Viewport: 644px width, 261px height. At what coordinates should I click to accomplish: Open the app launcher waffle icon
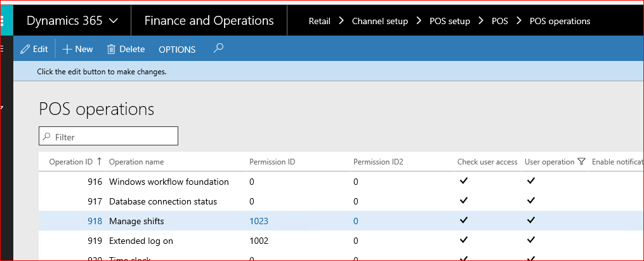click(x=3, y=20)
